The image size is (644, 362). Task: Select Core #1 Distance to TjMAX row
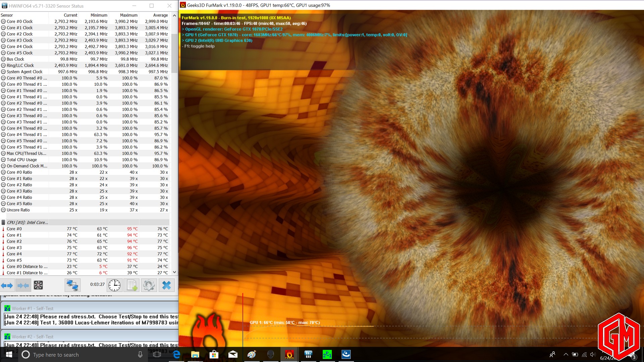(x=85, y=273)
